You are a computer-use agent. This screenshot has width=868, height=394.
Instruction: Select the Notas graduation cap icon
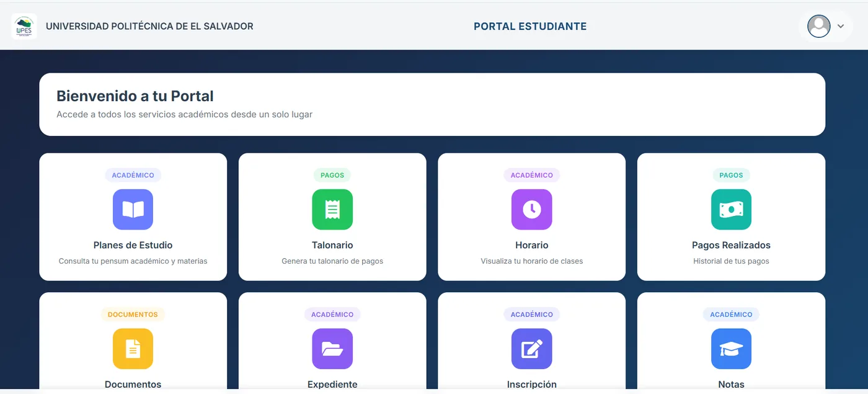pyautogui.click(x=731, y=349)
